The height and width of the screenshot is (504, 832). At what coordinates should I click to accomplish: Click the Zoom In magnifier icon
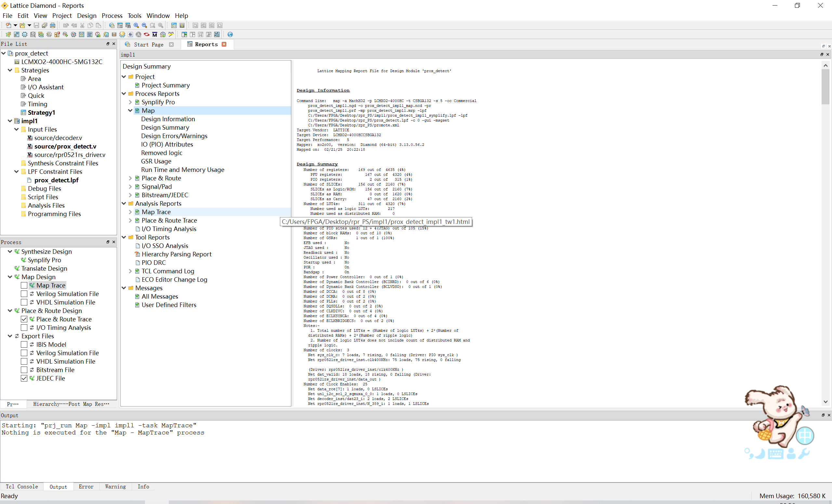click(136, 25)
